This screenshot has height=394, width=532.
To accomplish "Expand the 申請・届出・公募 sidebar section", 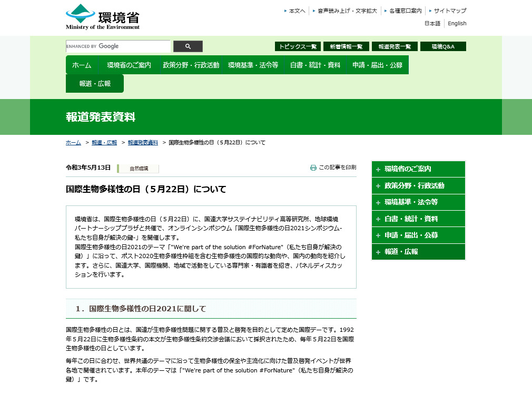I will tap(418, 235).
